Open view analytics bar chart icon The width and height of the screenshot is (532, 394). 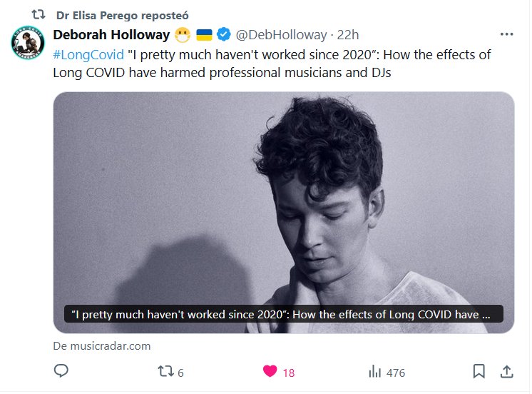click(374, 371)
